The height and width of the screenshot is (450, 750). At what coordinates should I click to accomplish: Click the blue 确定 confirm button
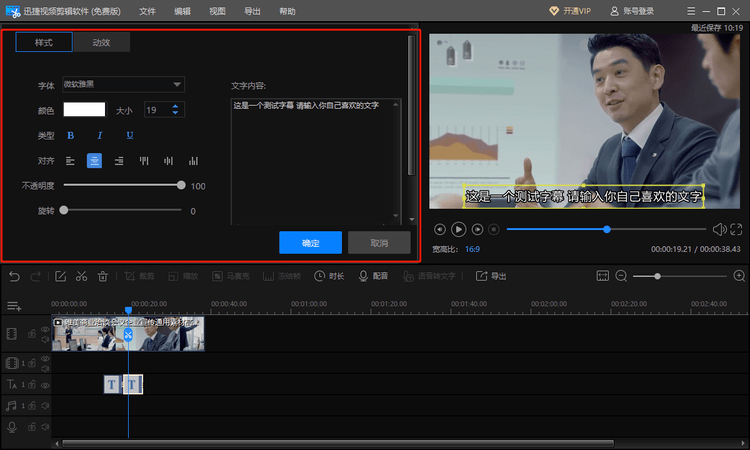click(311, 243)
